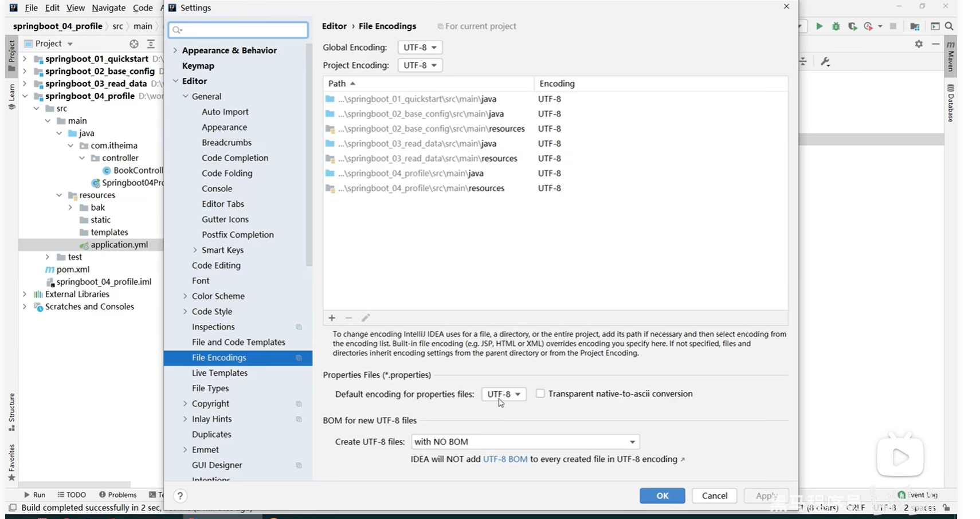Open Create UTF-8 files BOM dropdown
The height and width of the screenshot is (519, 980).
(x=525, y=442)
